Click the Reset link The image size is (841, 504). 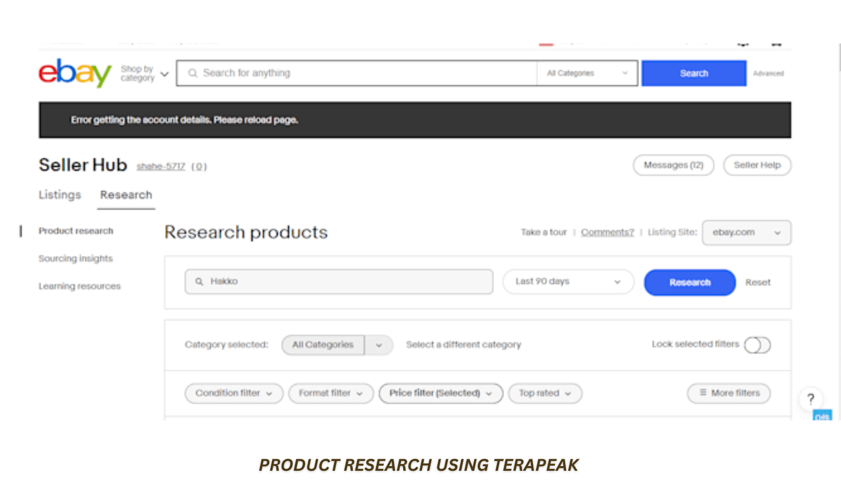click(758, 282)
